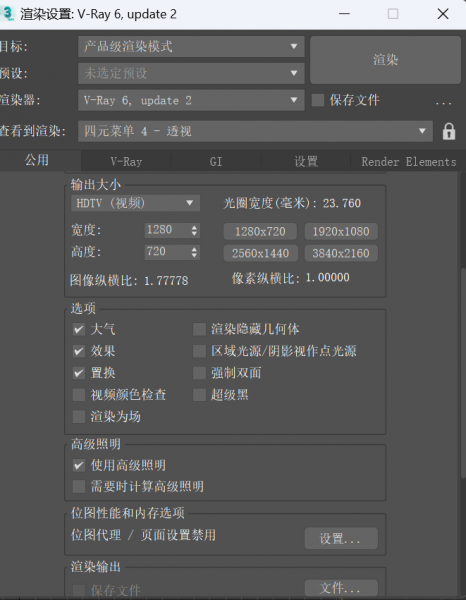Click the 高度 spinner arrows
The image size is (466, 600).
194,252
